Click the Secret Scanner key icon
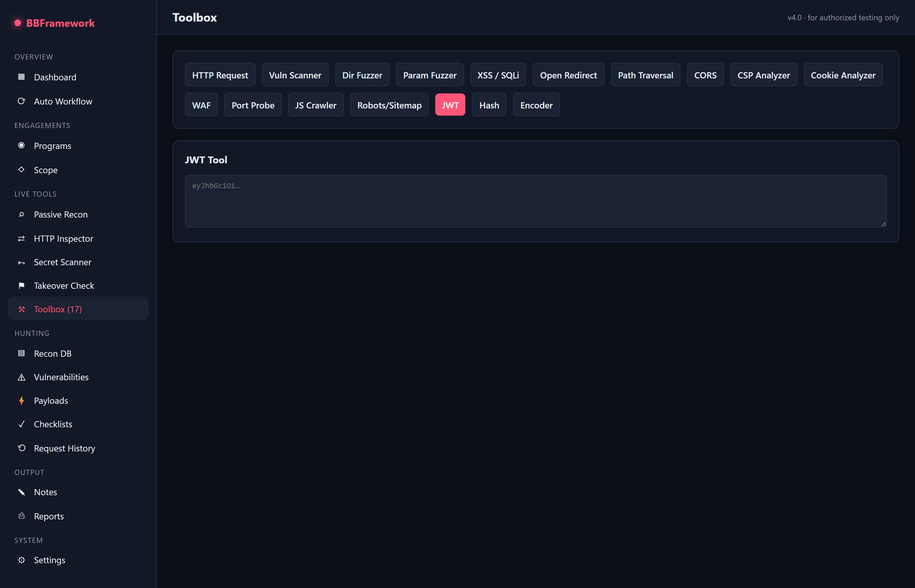Image resolution: width=915 pixels, height=588 pixels. (x=21, y=262)
